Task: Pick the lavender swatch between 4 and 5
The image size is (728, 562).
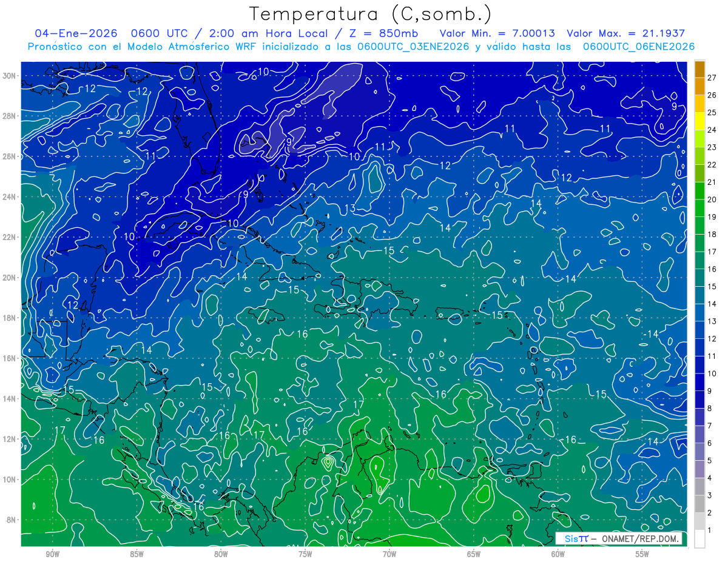Action: (x=699, y=469)
